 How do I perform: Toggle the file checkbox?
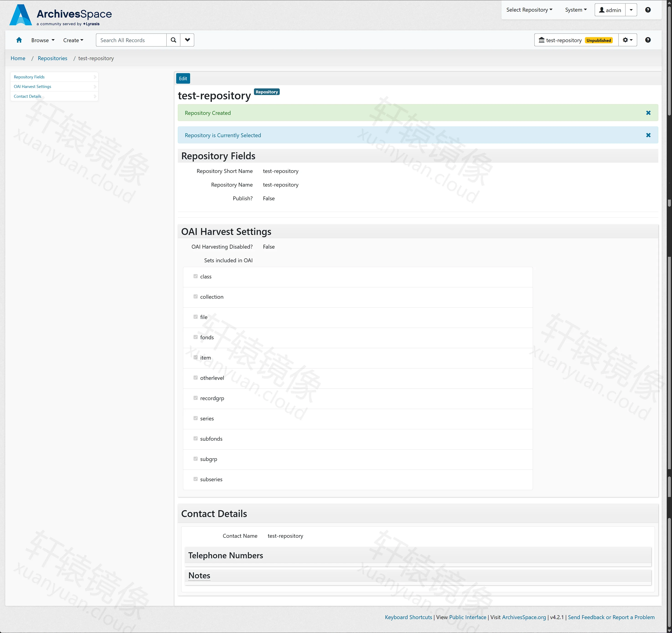point(195,317)
